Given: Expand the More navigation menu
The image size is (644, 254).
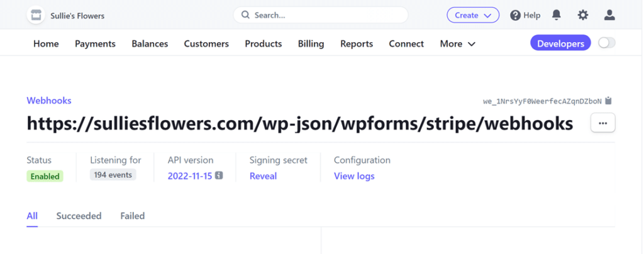Looking at the screenshot, I should pyautogui.click(x=457, y=44).
